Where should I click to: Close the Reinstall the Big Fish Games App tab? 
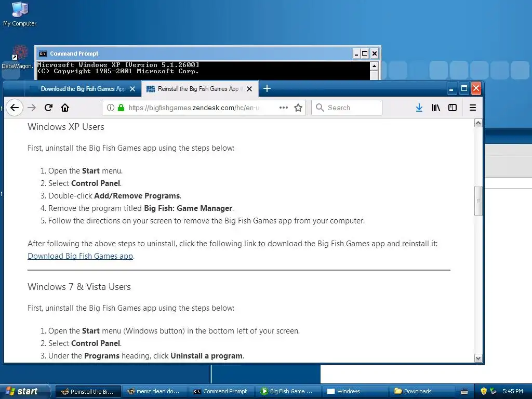[249, 89]
